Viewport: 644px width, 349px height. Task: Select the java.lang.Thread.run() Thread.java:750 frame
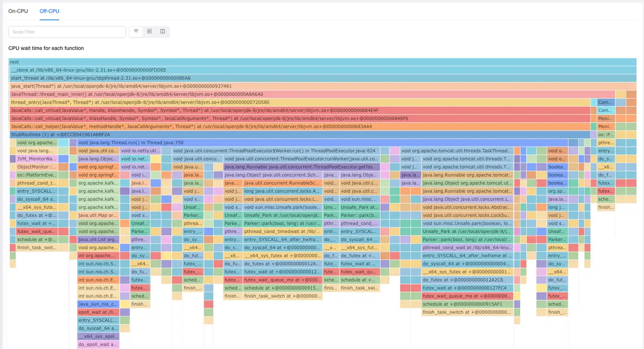click(333, 143)
